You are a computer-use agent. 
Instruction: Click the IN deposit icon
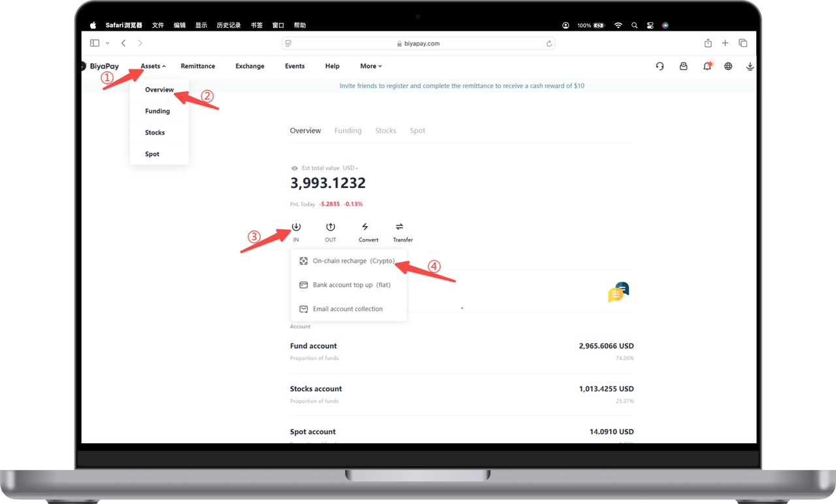(x=296, y=227)
